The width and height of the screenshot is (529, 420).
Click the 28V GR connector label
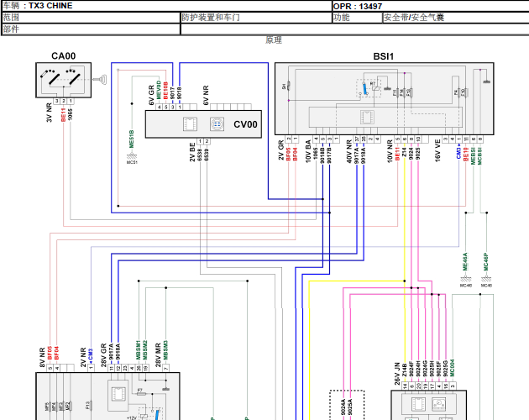103,355
